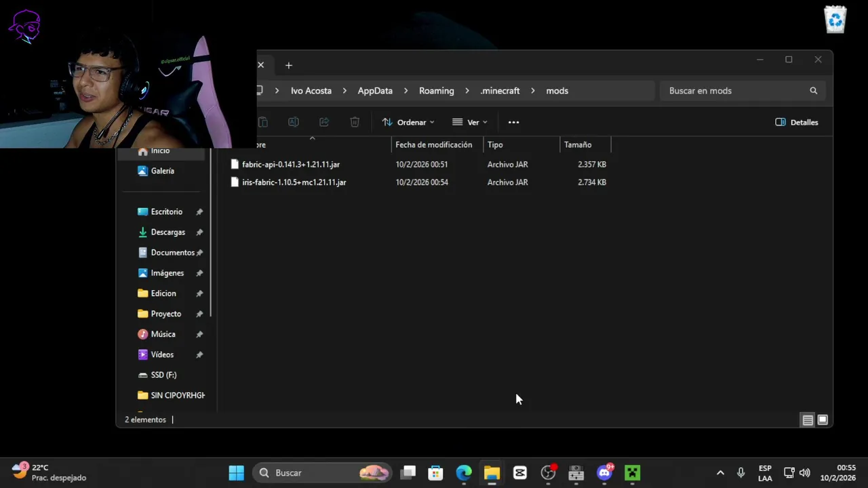The width and height of the screenshot is (868, 488).
Task: Open Task View from the taskbar
Action: click(408, 472)
